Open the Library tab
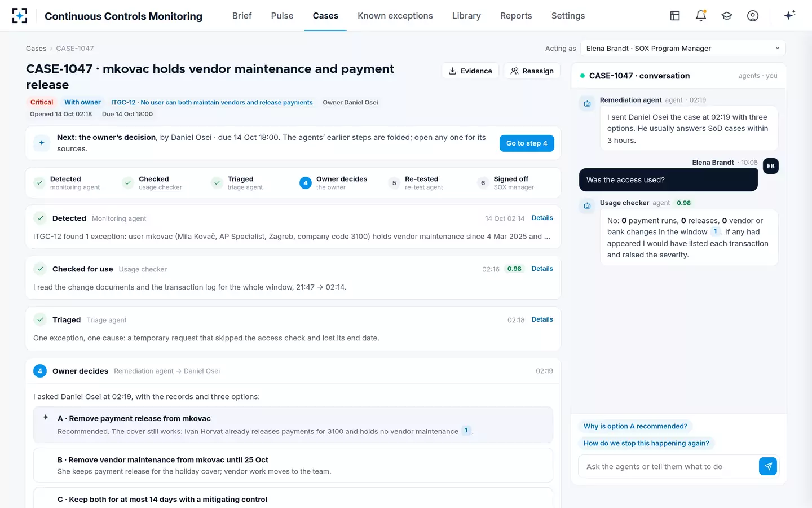The image size is (812, 508). [466, 16]
